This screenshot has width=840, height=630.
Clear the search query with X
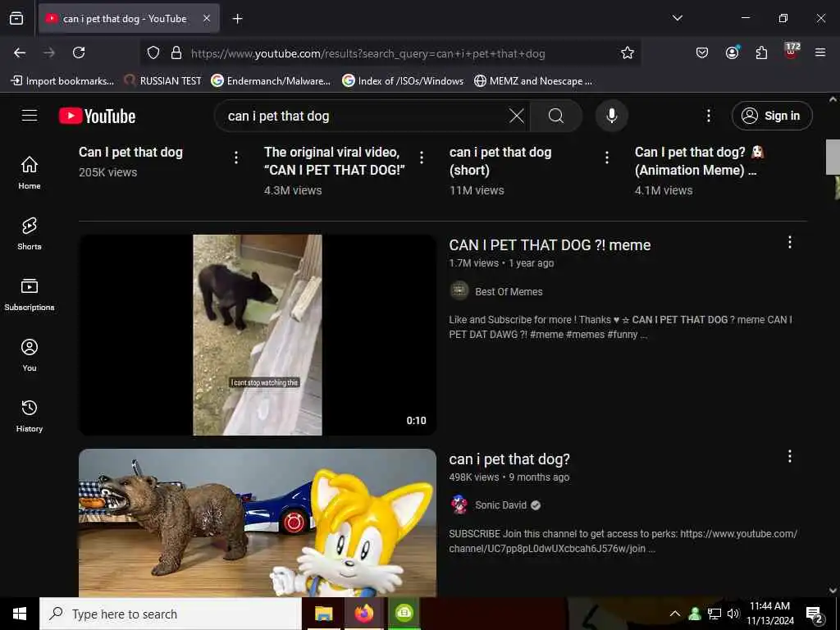(x=517, y=116)
